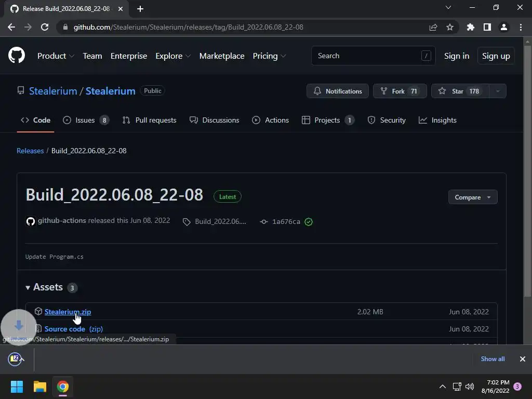
Task: Close the Release Build tab
Action: pos(121,9)
